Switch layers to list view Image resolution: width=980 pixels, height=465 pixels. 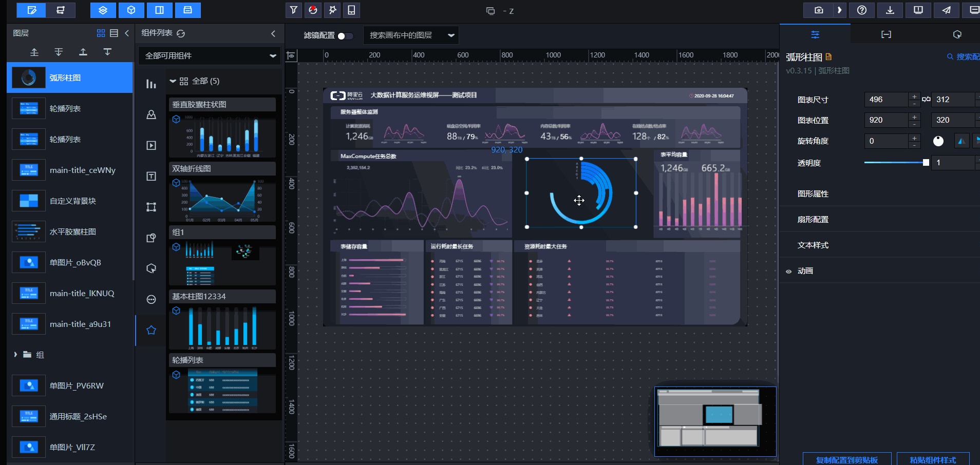click(x=114, y=33)
